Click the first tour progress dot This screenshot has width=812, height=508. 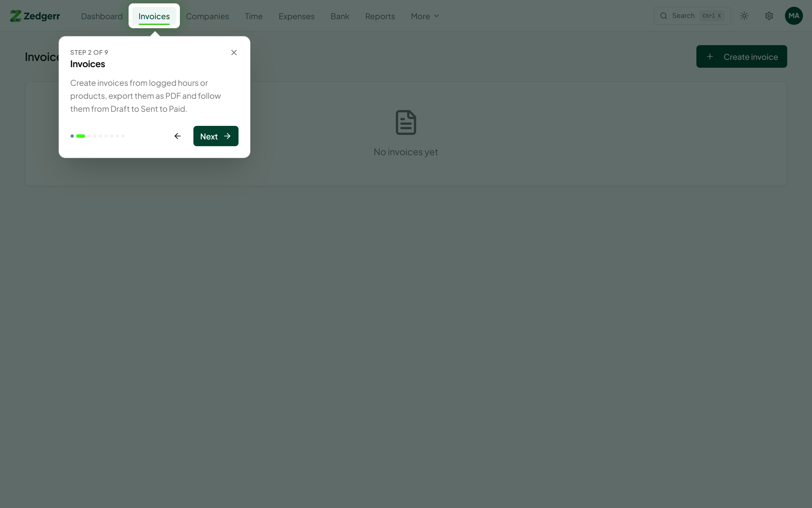pyautogui.click(x=72, y=136)
